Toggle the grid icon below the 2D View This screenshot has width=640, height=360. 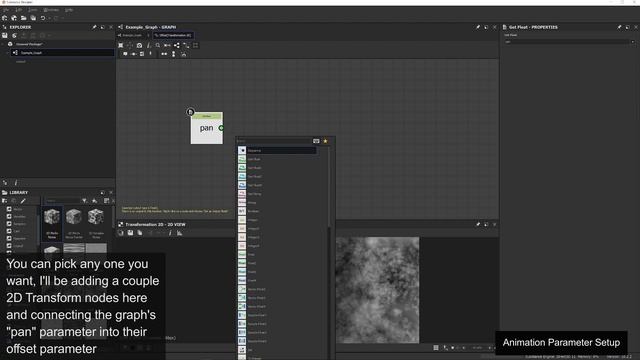pos(436,348)
